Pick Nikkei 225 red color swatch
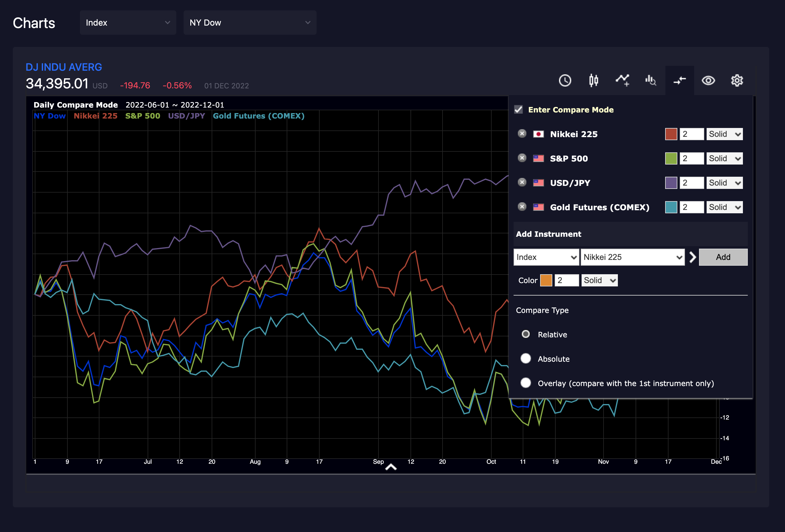The width and height of the screenshot is (785, 532). click(671, 134)
